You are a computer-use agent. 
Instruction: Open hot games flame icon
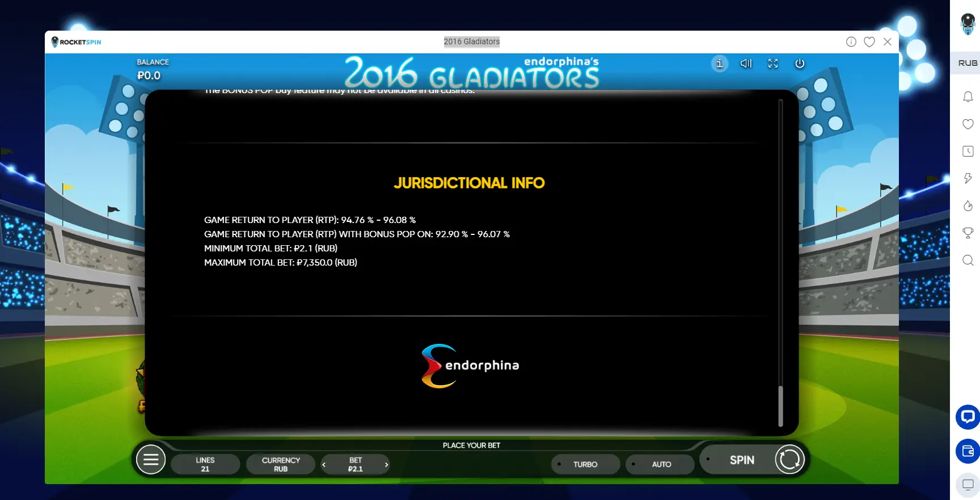968,205
